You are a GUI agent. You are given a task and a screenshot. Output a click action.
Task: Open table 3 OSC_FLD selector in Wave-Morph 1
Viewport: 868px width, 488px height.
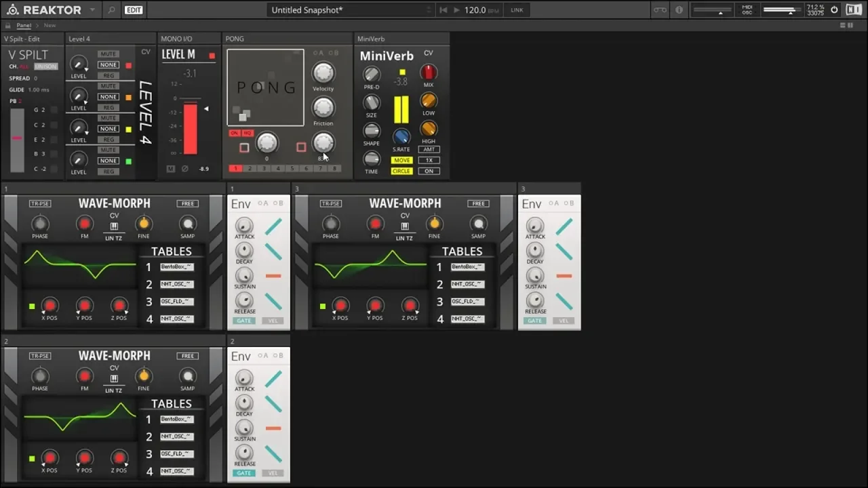click(177, 302)
